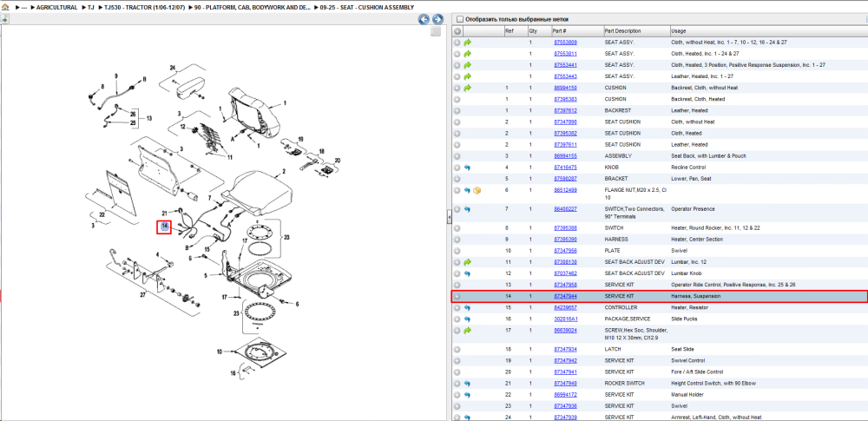Click the green arrow icon for part 87553811
This screenshot has width=868, height=421.
(x=467, y=54)
